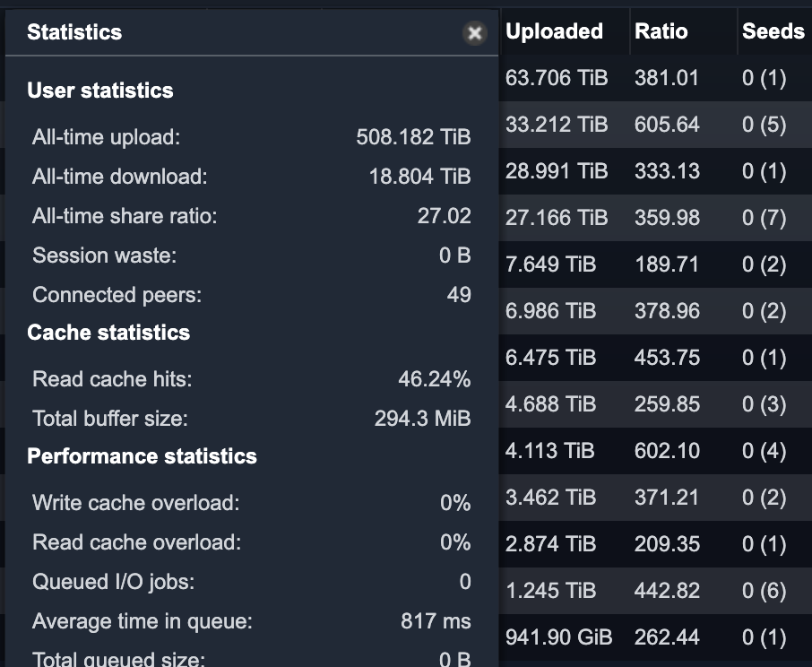
Task: Select row showing 1.245 TiB uploaded
Action: coord(656,591)
